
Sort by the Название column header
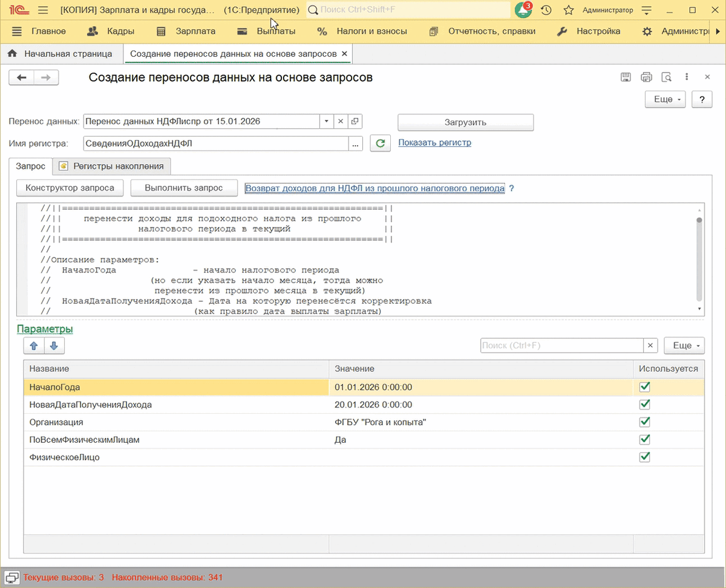point(176,368)
